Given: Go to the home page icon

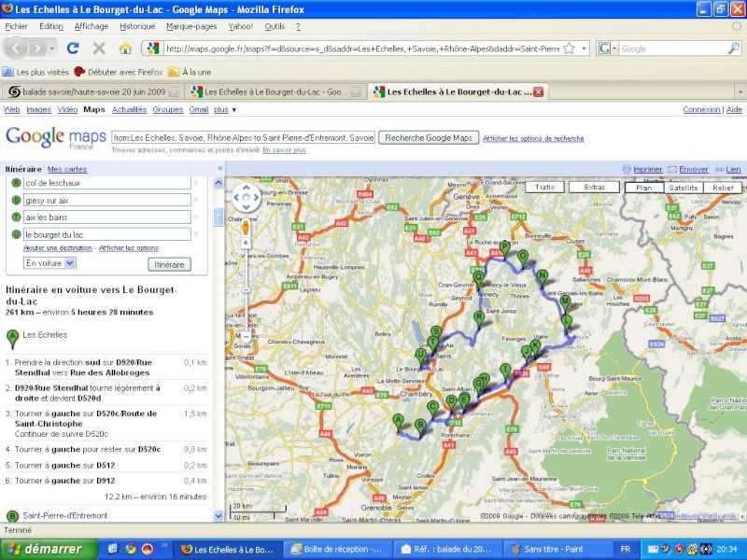Looking at the screenshot, I should [125, 49].
